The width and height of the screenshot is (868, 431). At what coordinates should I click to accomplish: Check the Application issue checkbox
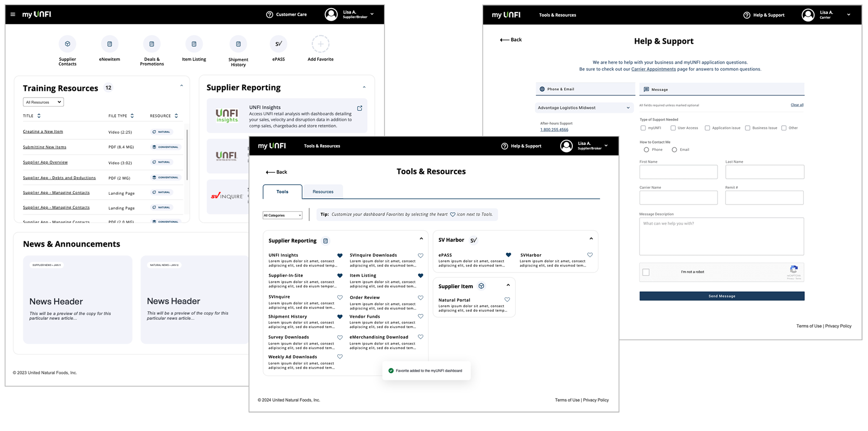click(708, 128)
